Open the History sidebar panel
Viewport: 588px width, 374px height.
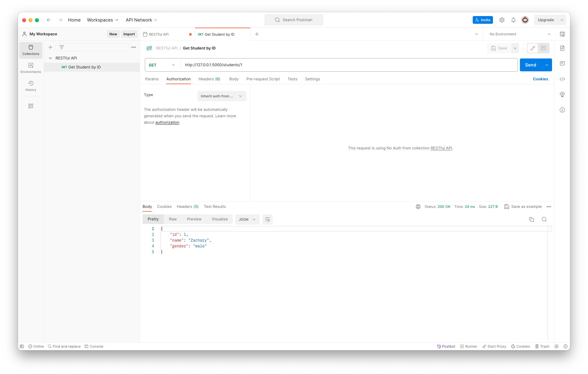(31, 86)
